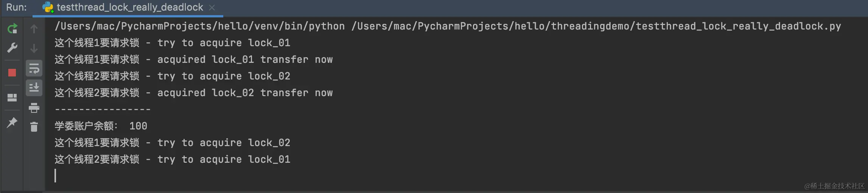The width and height of the screenshot is (868, 193).
Task: Clear all console output with the trash icon
Action: click(34, 127)
